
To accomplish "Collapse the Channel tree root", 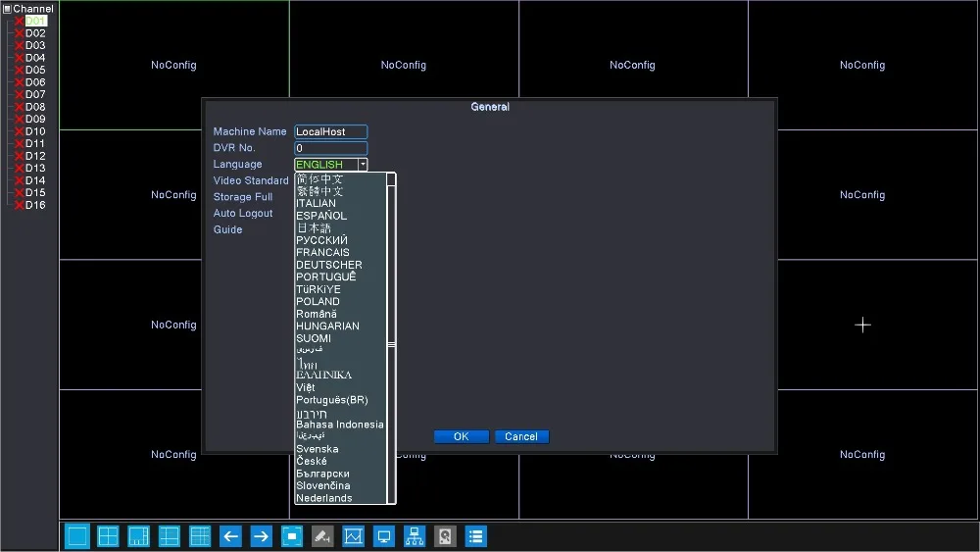I will click(x=7, y=9).
